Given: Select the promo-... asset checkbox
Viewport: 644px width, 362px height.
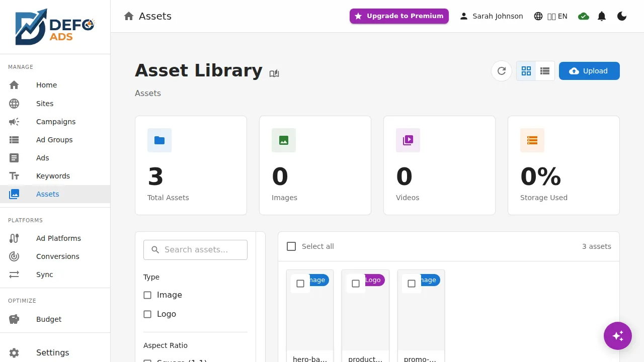Looking at the screenshot, I should pos(412,284).
